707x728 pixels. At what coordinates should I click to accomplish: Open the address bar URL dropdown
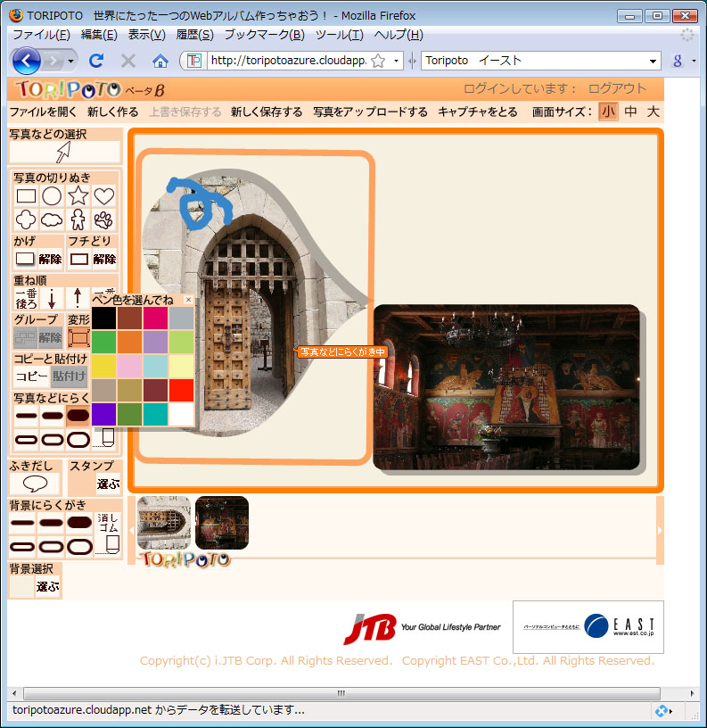pos(396,61)
